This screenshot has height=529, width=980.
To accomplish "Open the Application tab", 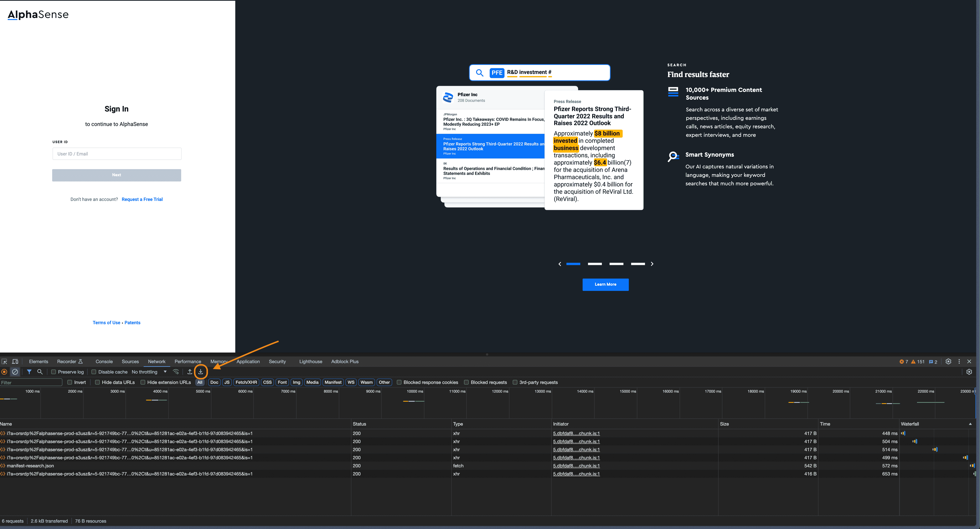I will pyautogui.click(x=248, y=362).
